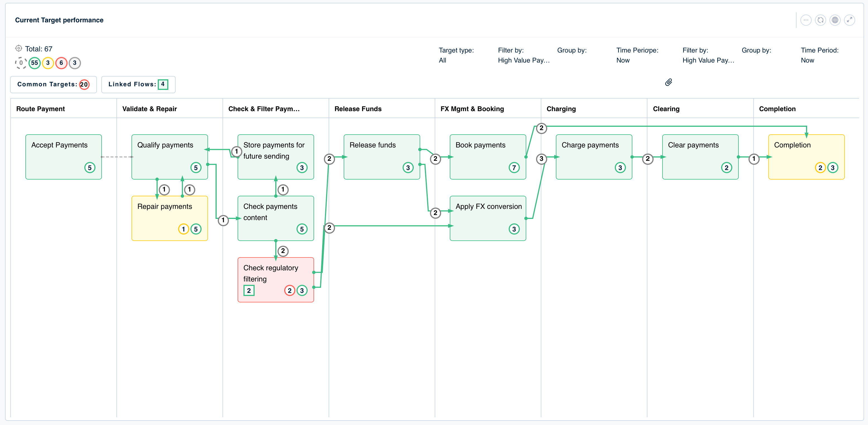This screenshot has width=868, height=425.
Task: Click the yellow 3 status circle
Action: click(48, 63)
